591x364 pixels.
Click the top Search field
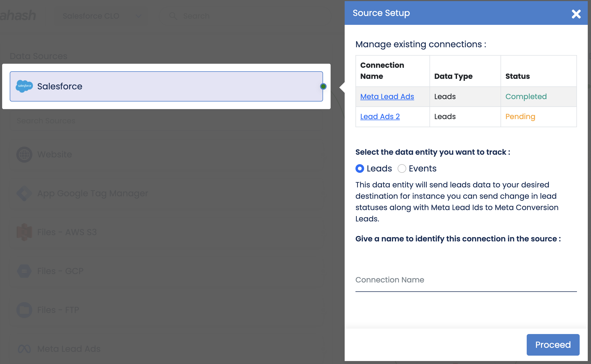[x=245, y=16]
